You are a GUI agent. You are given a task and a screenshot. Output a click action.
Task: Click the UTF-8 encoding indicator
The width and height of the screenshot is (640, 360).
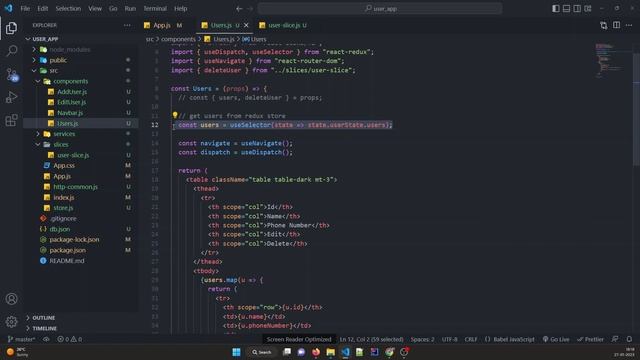(x=449, y=339)
